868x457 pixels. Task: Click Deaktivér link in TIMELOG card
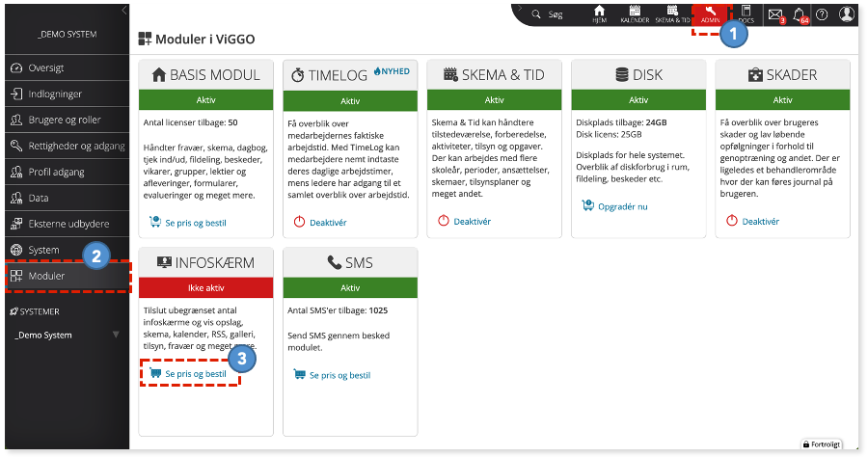(x=328, y=223)
